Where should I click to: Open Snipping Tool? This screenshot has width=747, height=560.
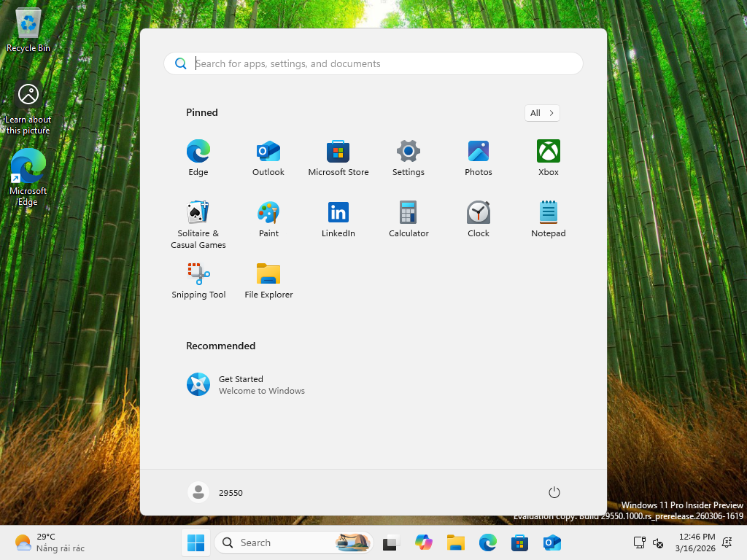pos(198,281)
